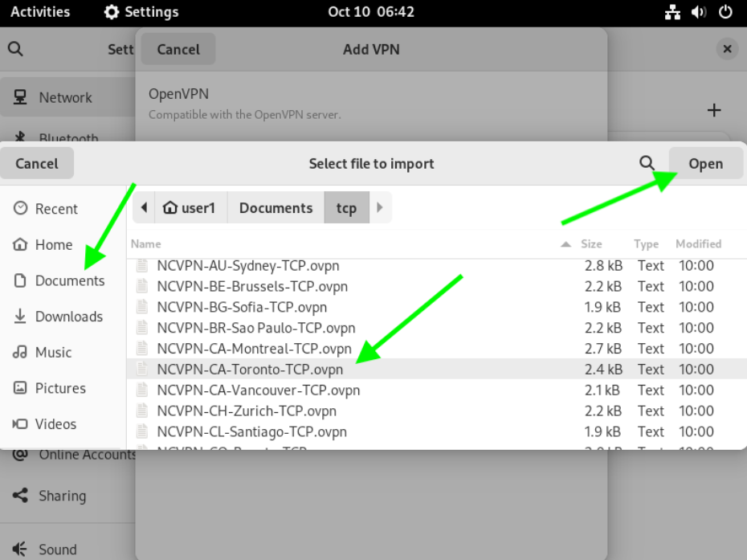Select the Music sidebar location
This screenshot has width=747, height=560.
pos(53,352)
